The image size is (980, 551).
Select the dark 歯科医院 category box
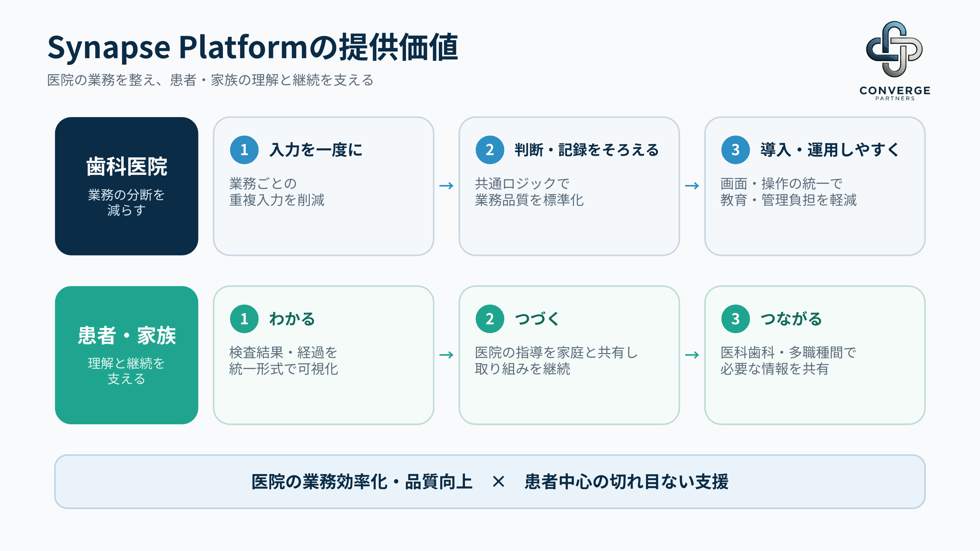[127, 186]
